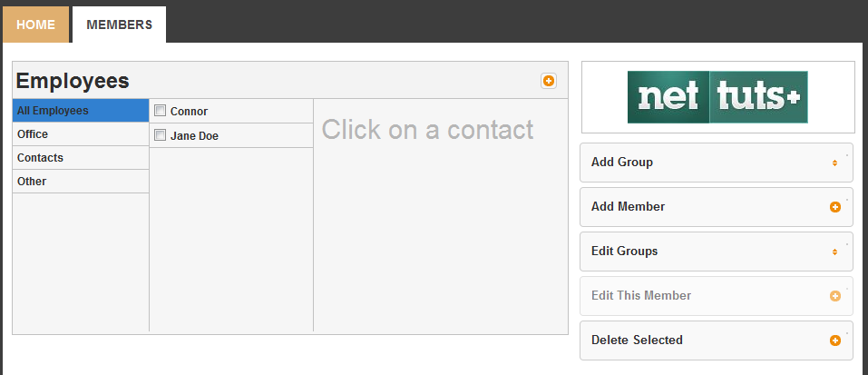Click the orange plus icon in the Employees header
868x375 pixels.
click(548, 81)
